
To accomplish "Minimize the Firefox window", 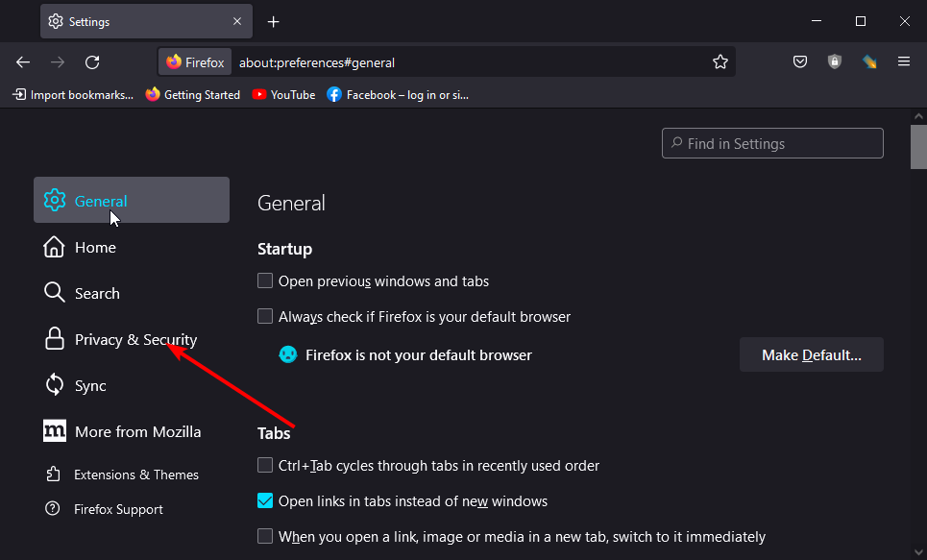I will pos(817,21).
